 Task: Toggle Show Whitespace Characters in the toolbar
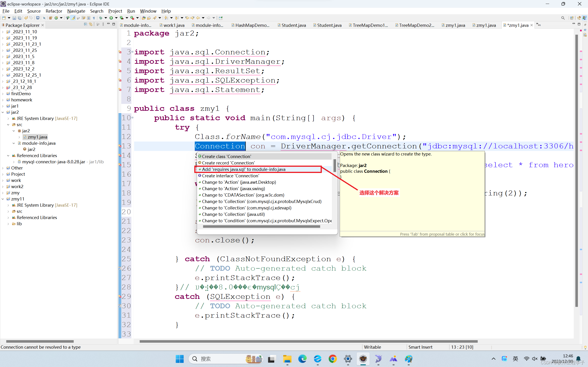point(94,18)
